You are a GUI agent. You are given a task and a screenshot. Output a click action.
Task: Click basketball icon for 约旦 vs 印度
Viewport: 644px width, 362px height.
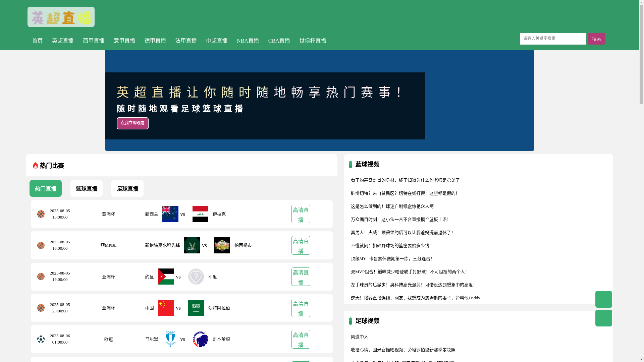[x=41, y=277]
